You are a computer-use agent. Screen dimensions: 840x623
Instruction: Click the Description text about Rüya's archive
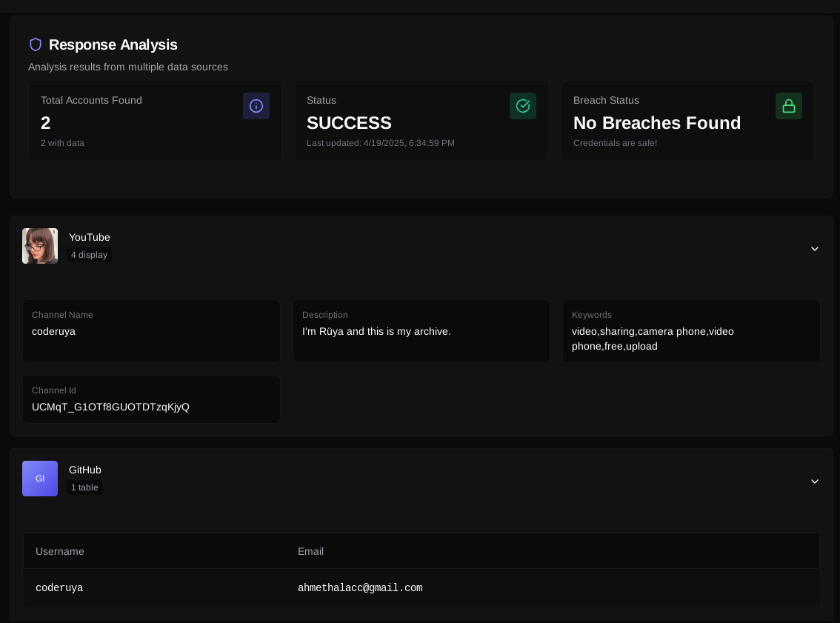376,332
